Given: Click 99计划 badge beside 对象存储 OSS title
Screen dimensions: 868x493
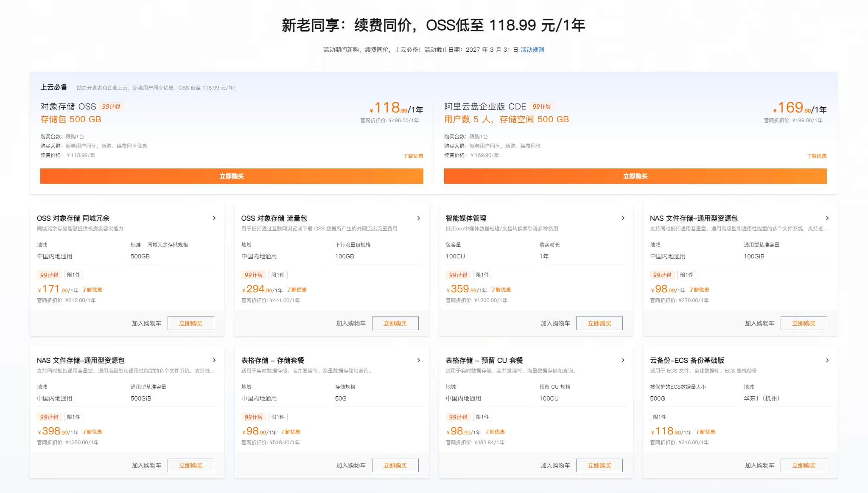Looking at the screenshot, I should pyautogui.click(x=111, y=107).
